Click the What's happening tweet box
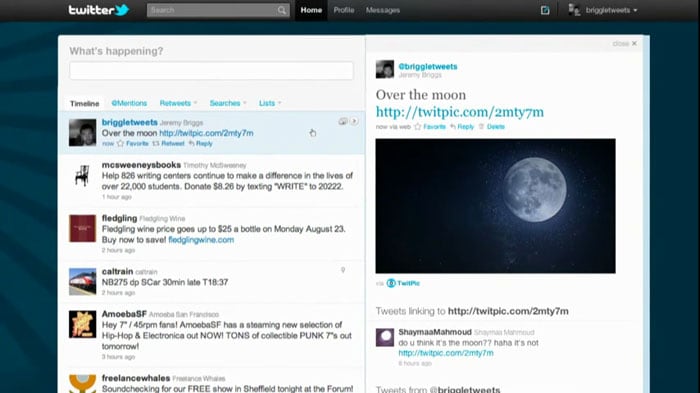The height and width of the screenshot is (393, 700). pos(211,71)
